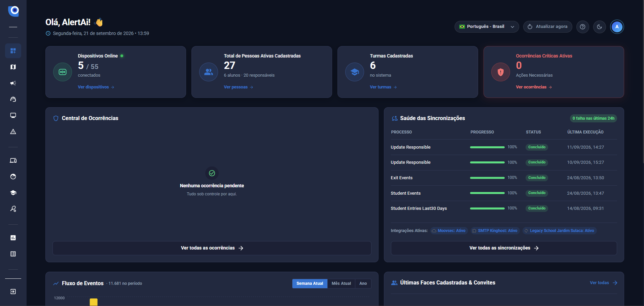Click Ver todas as sincronizações button
Screen dimensions: 644x306
[504, 248]
